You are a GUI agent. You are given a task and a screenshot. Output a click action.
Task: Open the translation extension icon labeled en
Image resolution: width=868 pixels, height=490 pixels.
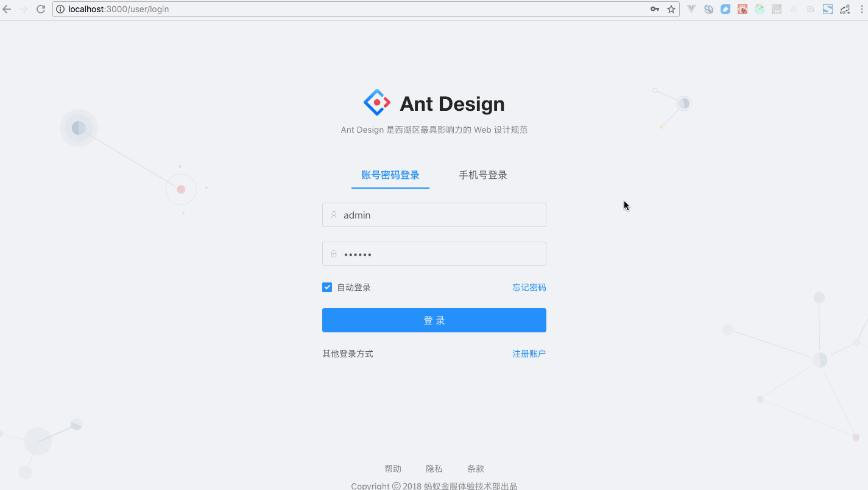(x=845, y=9)
